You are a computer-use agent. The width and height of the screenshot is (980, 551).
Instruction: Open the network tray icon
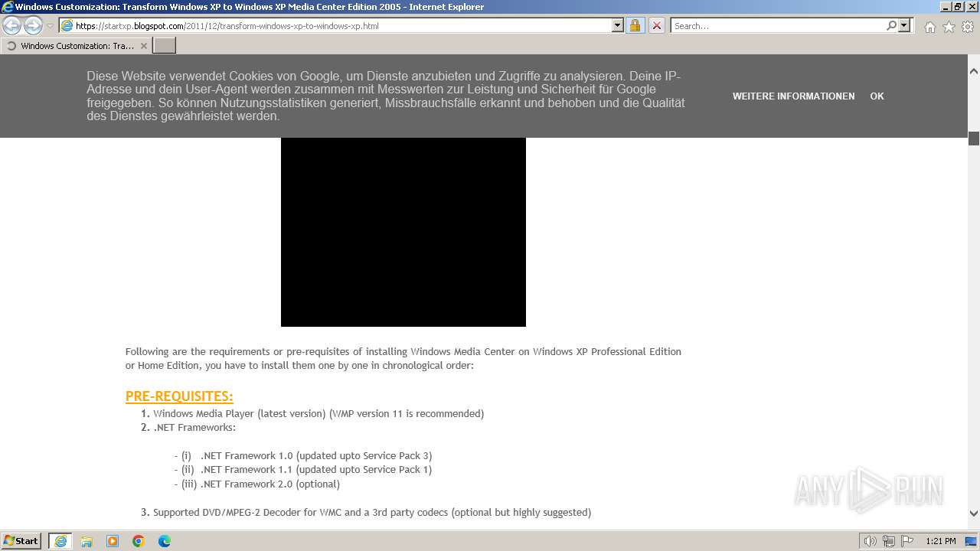pos(889,541)
